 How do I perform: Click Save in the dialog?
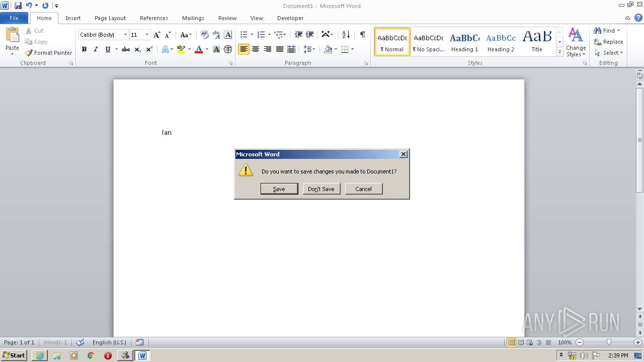pos(279,189)
